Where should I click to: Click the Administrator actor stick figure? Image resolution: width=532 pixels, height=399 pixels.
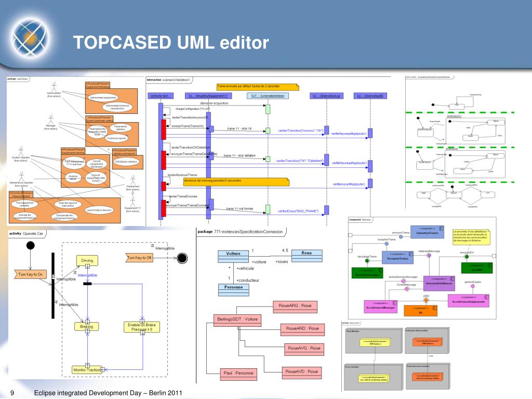pos(54,87)
